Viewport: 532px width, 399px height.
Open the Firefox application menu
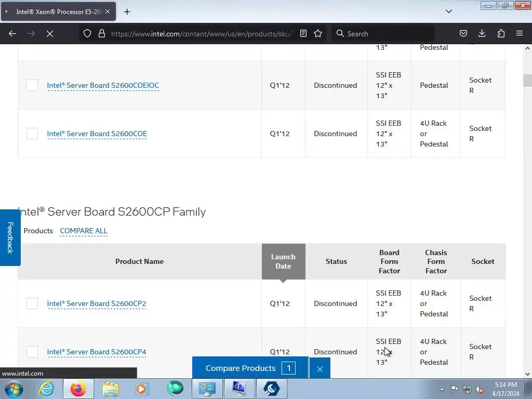[x=520, y=34]
